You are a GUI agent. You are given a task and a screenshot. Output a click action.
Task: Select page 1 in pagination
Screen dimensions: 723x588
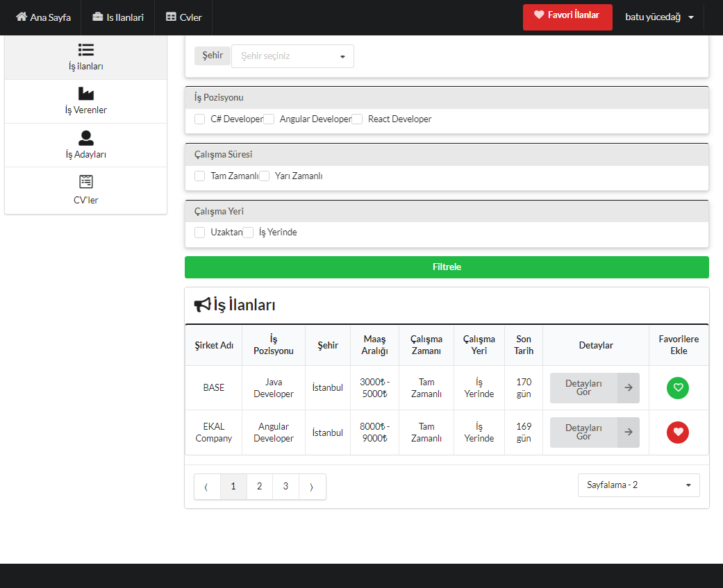click(233, 487)
